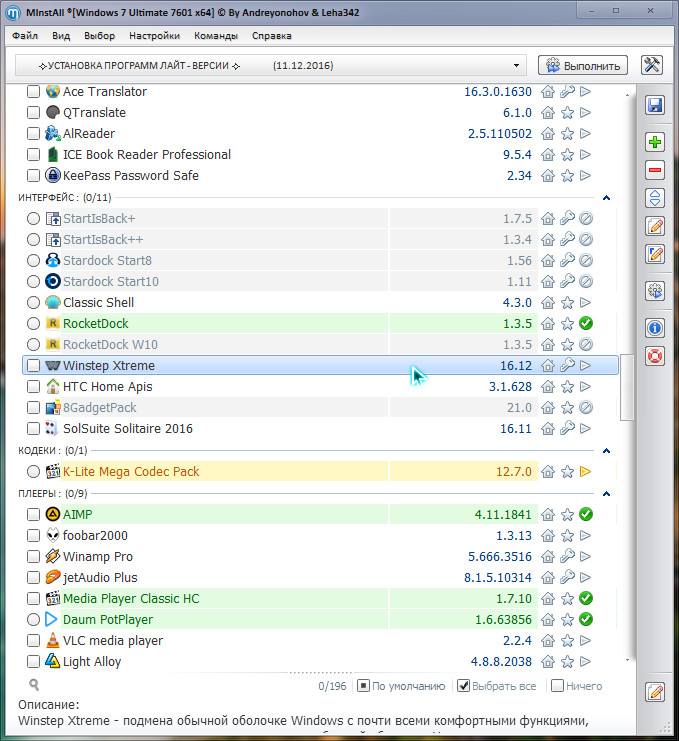This screenshot has height=741, width=679.
Task: Open the installation profile dropdown
Action: (x=270, y=65)
